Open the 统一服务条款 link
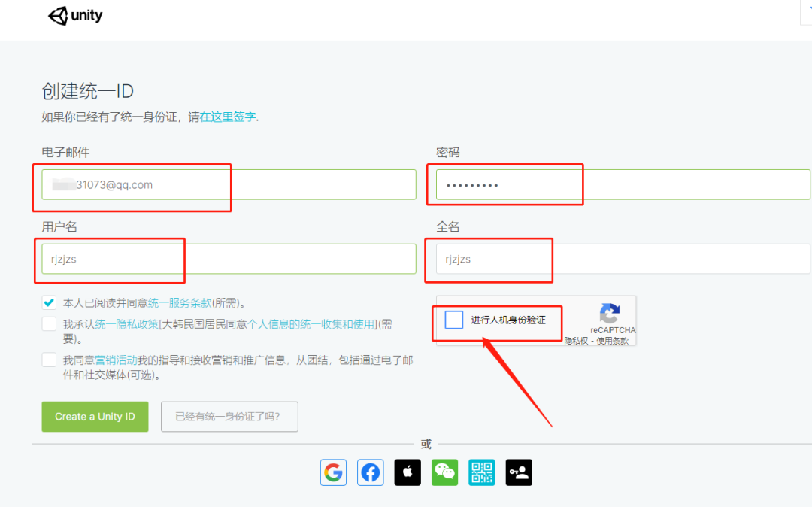Viewport: 812px width, 507px height. 180,303
